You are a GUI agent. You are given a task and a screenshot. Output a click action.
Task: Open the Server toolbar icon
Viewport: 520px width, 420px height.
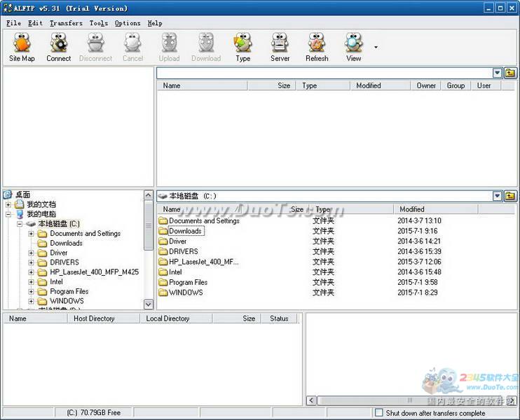pos(280,47)
